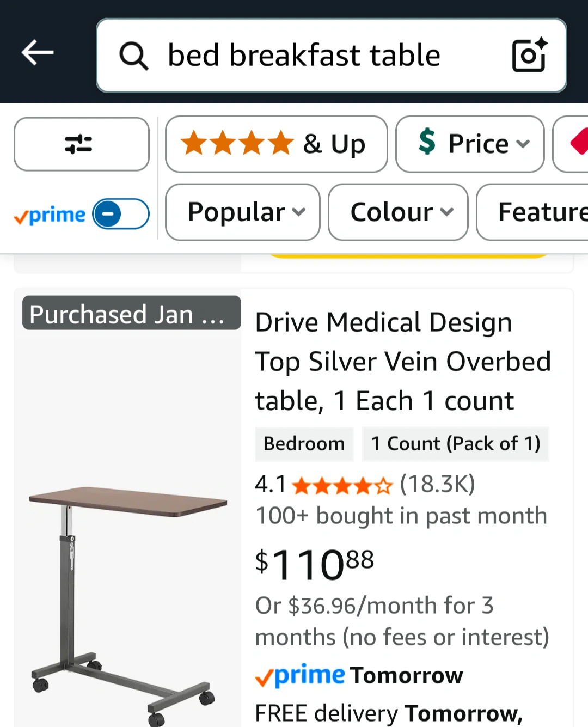Expand the Colour dropdown
The height and width of the screenshot is (727, 588).
(x=398, y=212)
